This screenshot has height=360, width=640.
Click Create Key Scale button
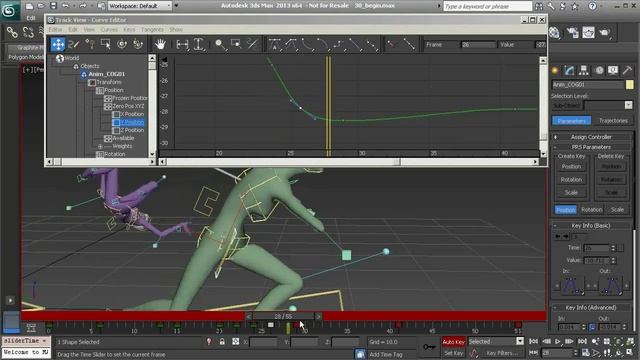[x=571, y=192]
